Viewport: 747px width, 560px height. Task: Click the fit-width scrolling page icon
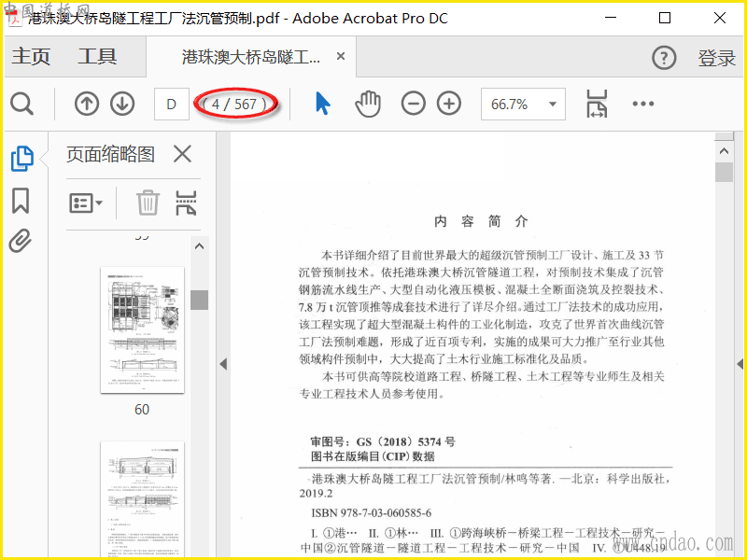[597, 104]
